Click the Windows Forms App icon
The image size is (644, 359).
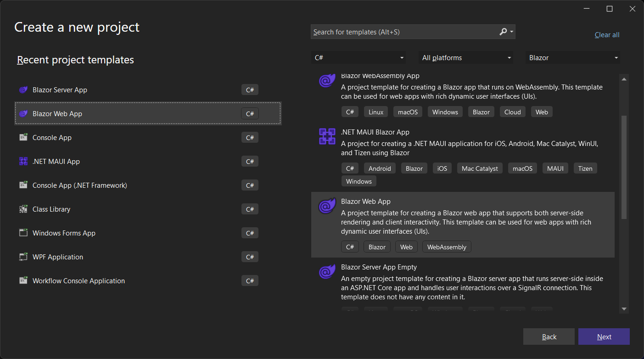(23, 233)
